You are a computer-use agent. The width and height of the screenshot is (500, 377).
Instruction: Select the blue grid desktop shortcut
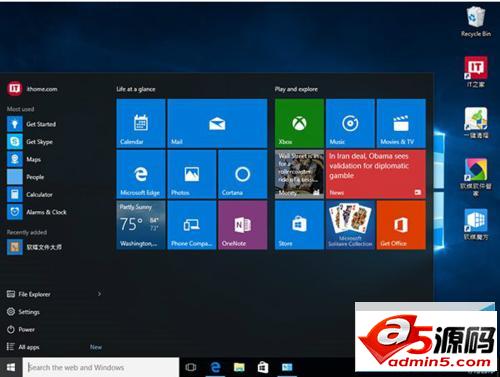coord(476,224)
